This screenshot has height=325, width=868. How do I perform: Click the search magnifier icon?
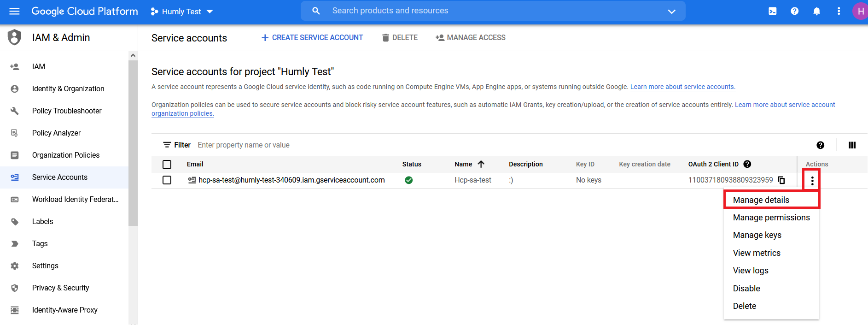coord(316,11)
